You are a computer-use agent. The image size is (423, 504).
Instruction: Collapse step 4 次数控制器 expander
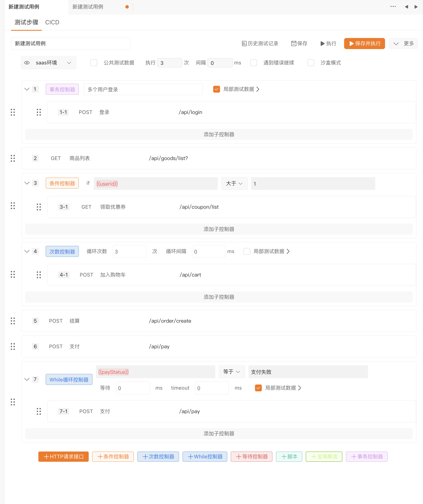[x=27, y=252]
